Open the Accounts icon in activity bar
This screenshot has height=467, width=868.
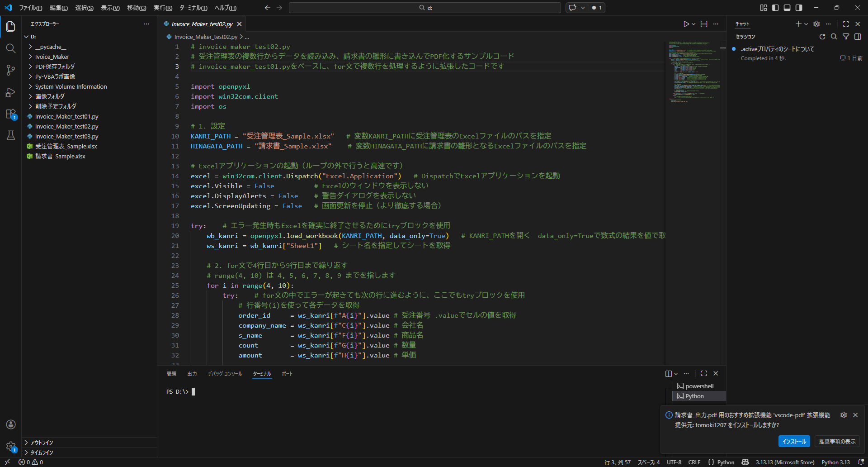point(11,424)
